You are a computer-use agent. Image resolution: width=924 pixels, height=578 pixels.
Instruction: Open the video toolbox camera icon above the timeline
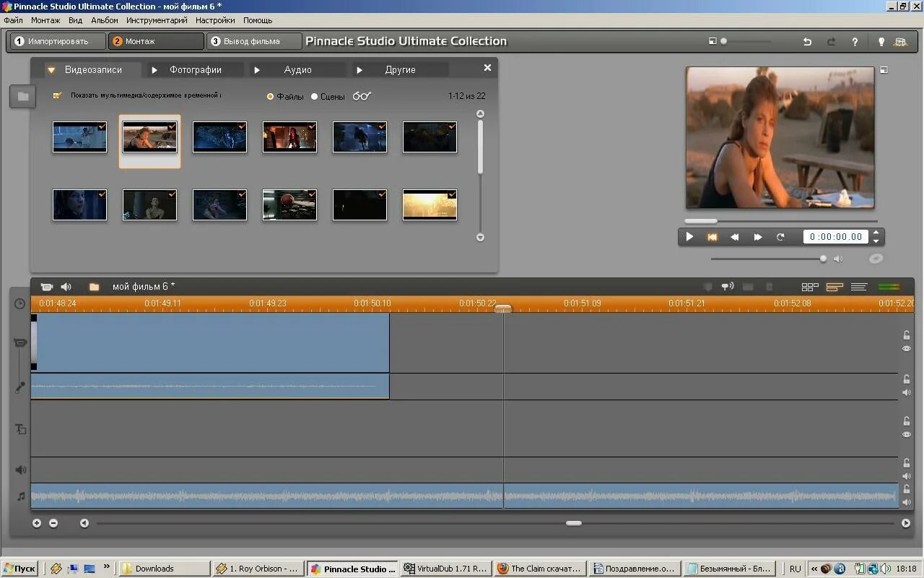(46, 287)
